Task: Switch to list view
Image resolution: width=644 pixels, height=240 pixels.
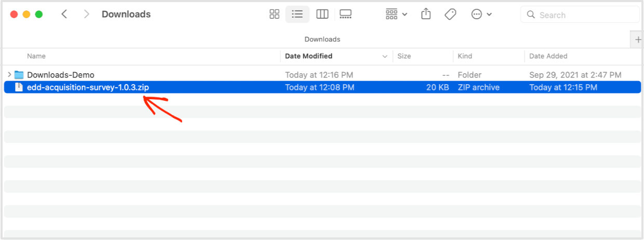Action: (298, 15)
